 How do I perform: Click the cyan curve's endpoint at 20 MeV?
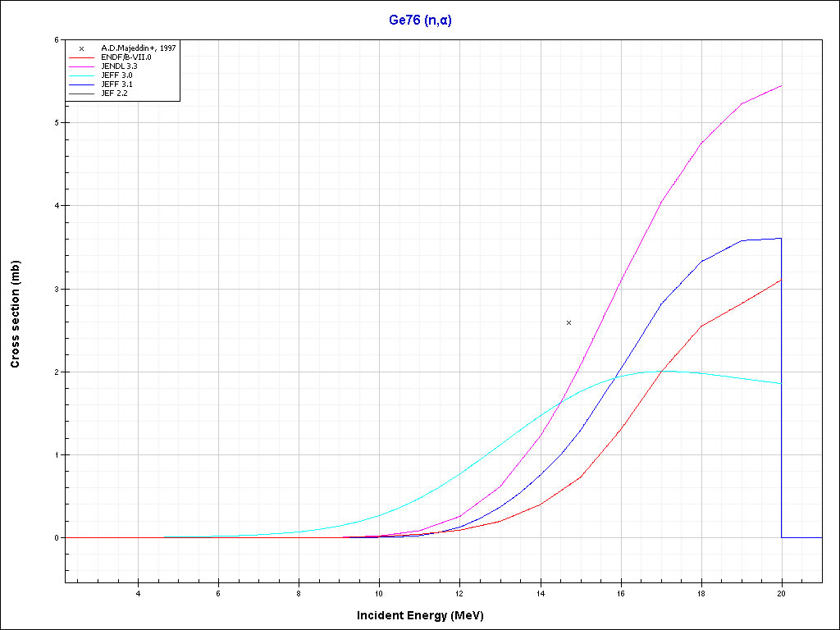781,383
